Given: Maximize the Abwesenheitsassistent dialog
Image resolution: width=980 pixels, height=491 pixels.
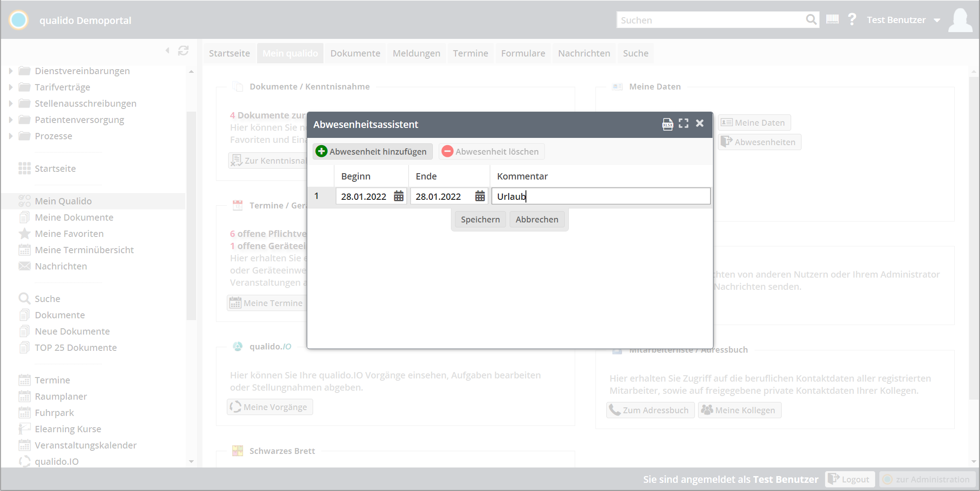Looking at the screenshot, I should 684,123.
